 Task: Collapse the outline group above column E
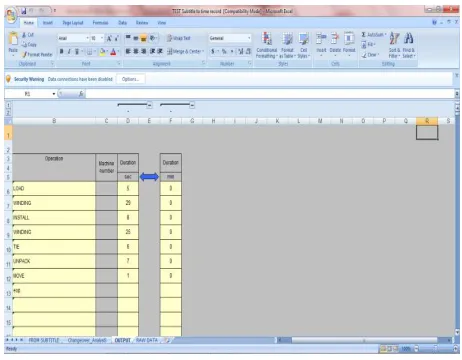click(x=149, y=105)
